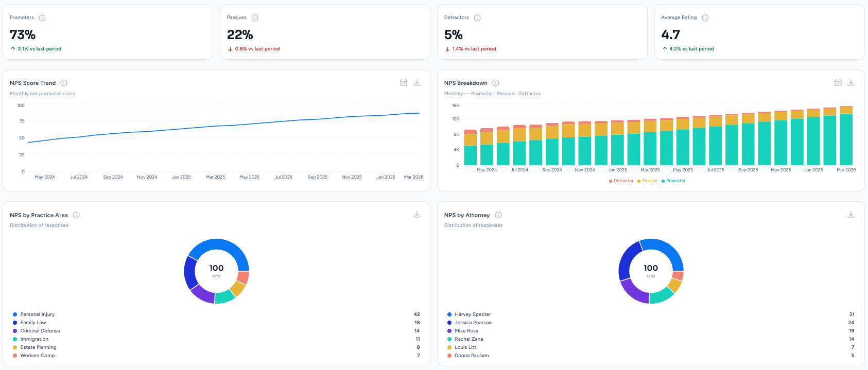Click Donna Paulsen in the attorney list
The height and width of the screenshot is (370, 868).
click(651, 356)
